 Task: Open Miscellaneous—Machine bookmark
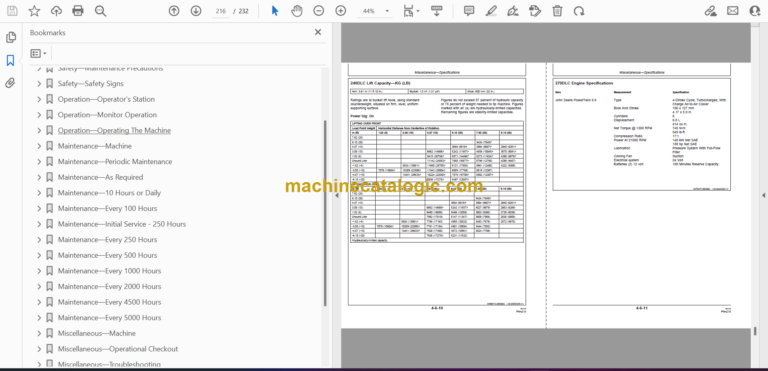click(x=96, y=333)
